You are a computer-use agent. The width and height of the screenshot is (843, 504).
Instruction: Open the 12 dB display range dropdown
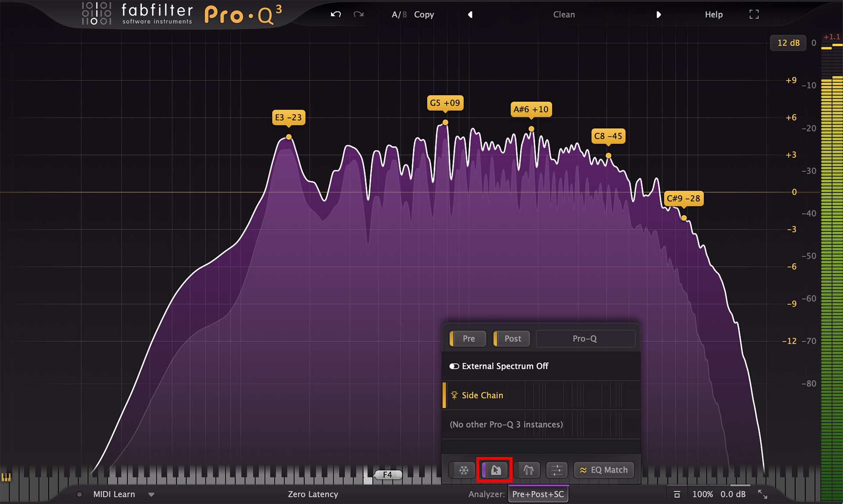pyautogui.click(x=788, y=43)
